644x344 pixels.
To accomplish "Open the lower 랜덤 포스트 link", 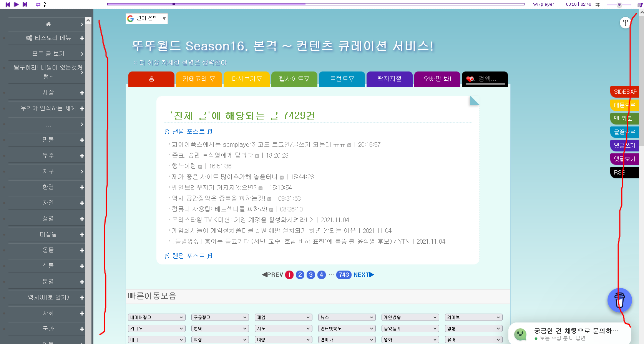I will (188, 256).
